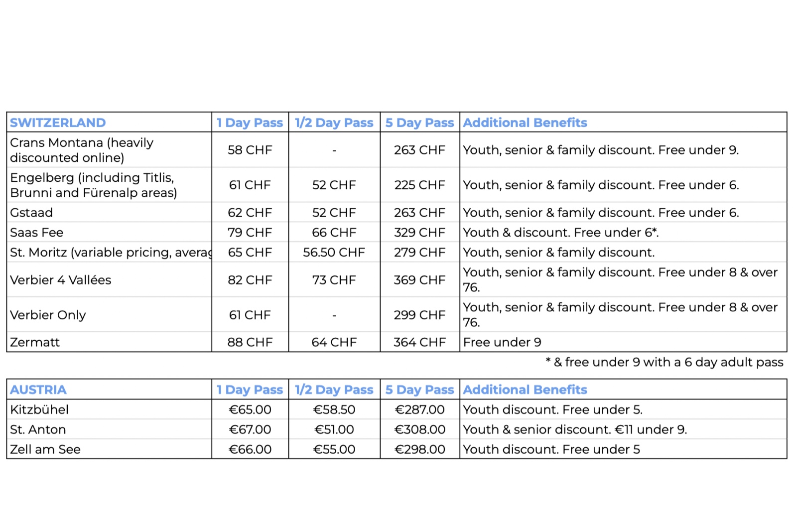The image size is (797, 532).
Task: Click the SWITZERLAND table header cell
Action: (58, 123)
